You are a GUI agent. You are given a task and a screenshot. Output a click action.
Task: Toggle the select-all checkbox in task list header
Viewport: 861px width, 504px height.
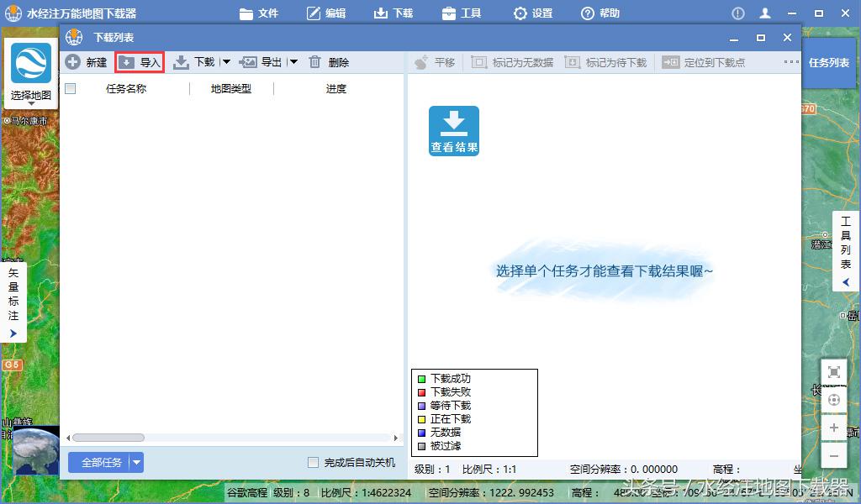tap(72, 87)
